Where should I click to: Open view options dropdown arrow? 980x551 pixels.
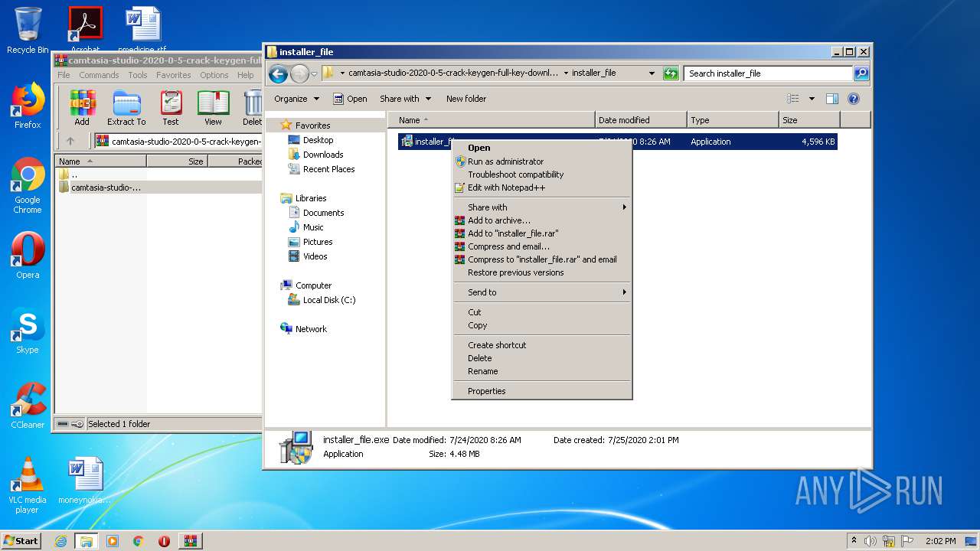tap(812, 99)
